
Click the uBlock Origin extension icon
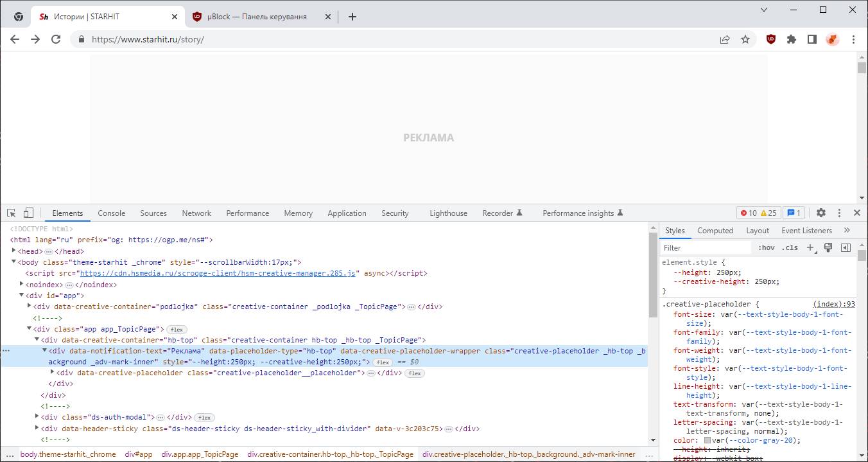tap(770, 39)
